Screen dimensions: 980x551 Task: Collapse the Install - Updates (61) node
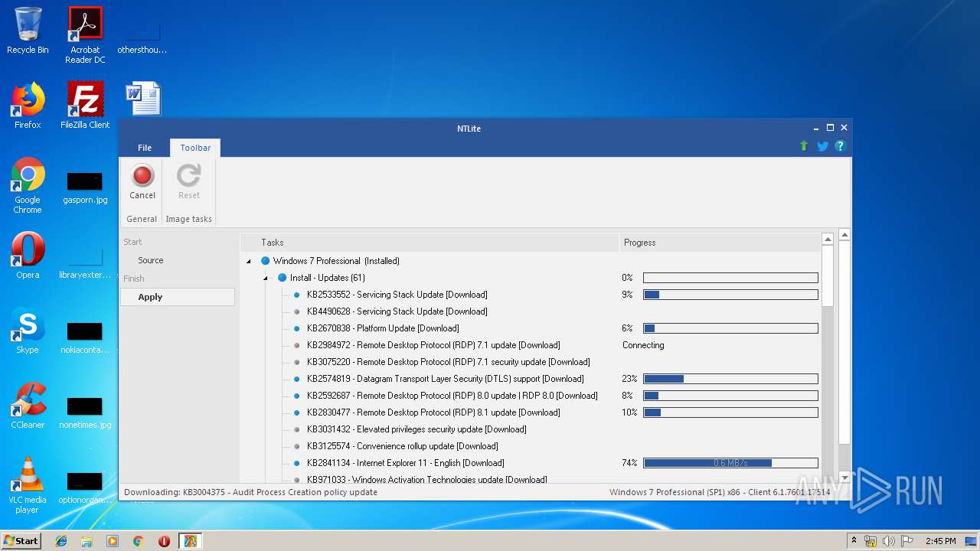pos(265,278)
